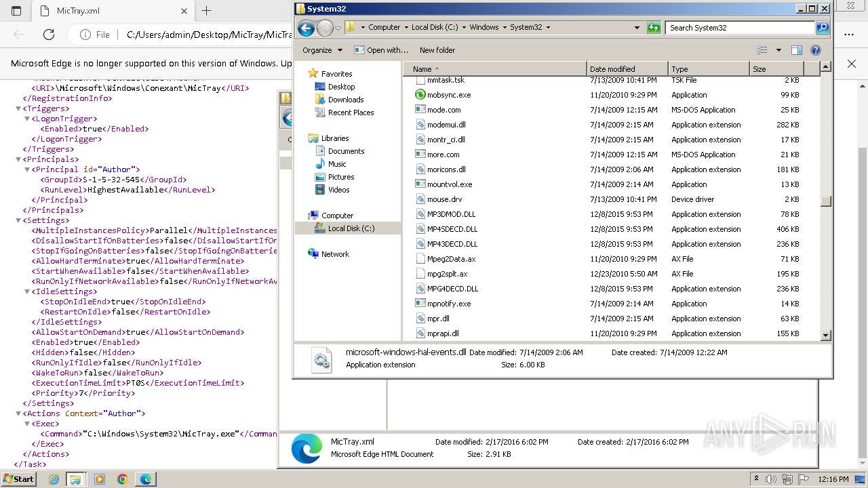The image size is (868, 488).
Task: Click the Change your view icon
Action: (x=762, y=50)
